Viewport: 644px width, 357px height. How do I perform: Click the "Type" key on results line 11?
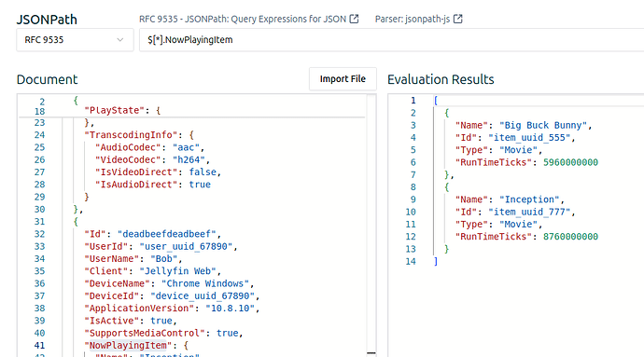pos(471,224)
